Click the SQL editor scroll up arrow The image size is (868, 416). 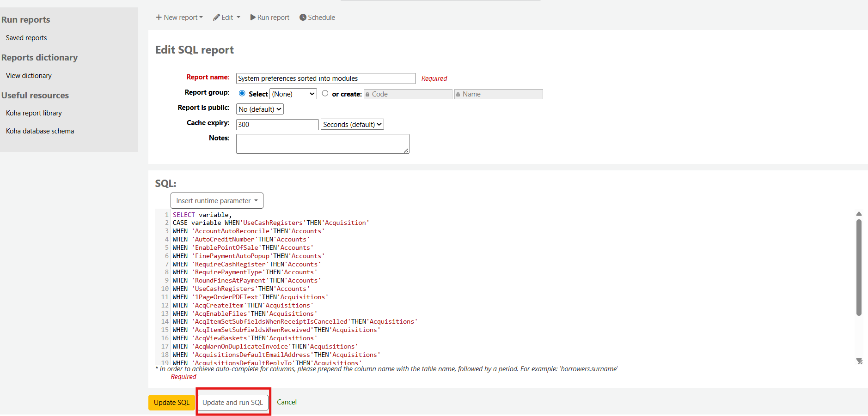point(859,214)
